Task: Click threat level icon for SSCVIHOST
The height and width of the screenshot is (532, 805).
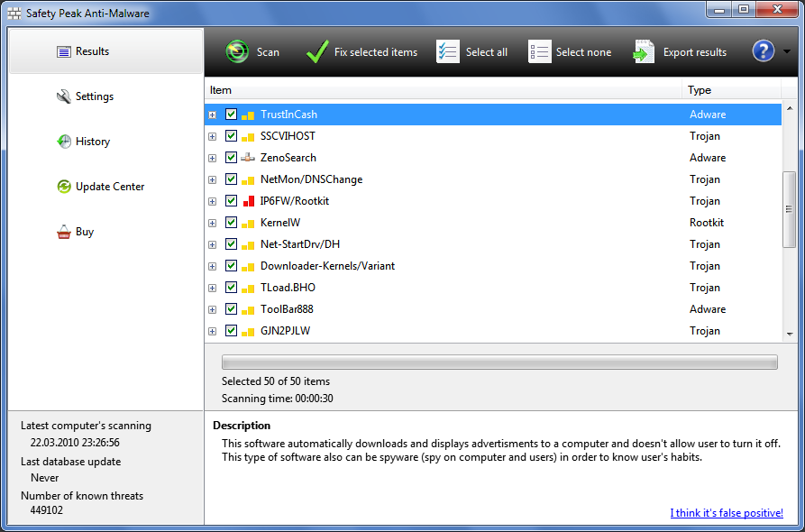Action: 248,137
